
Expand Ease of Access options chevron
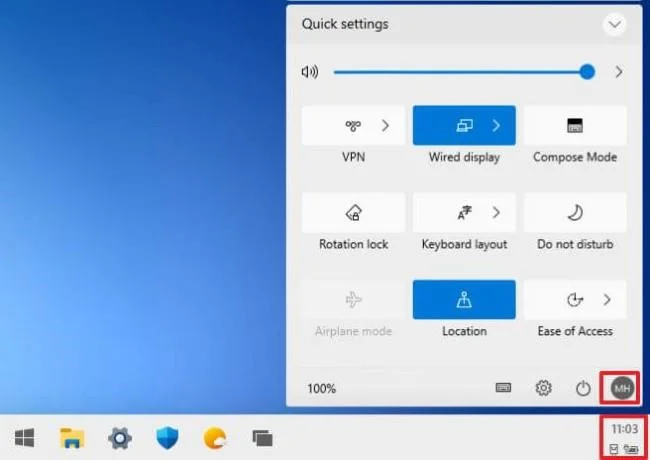point(607,300)
